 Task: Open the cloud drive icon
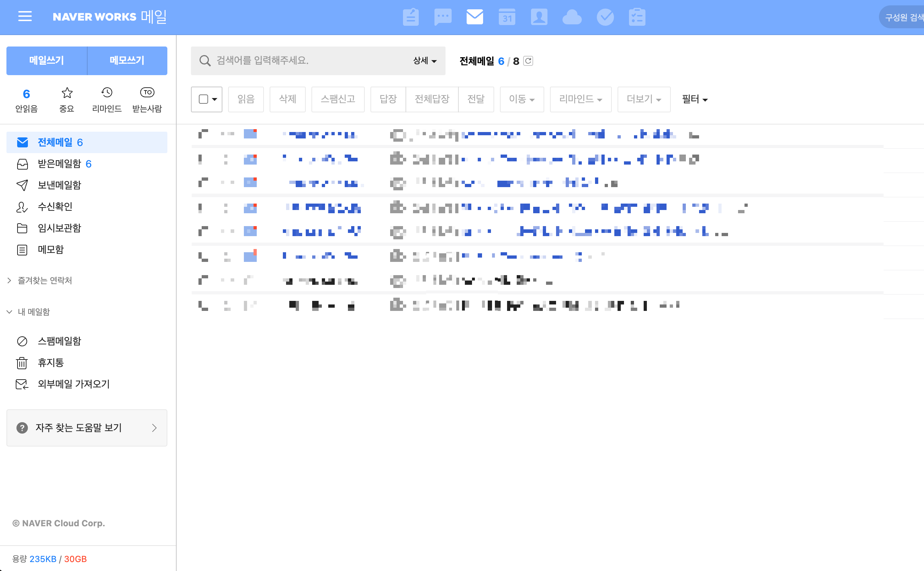(571, 17)
